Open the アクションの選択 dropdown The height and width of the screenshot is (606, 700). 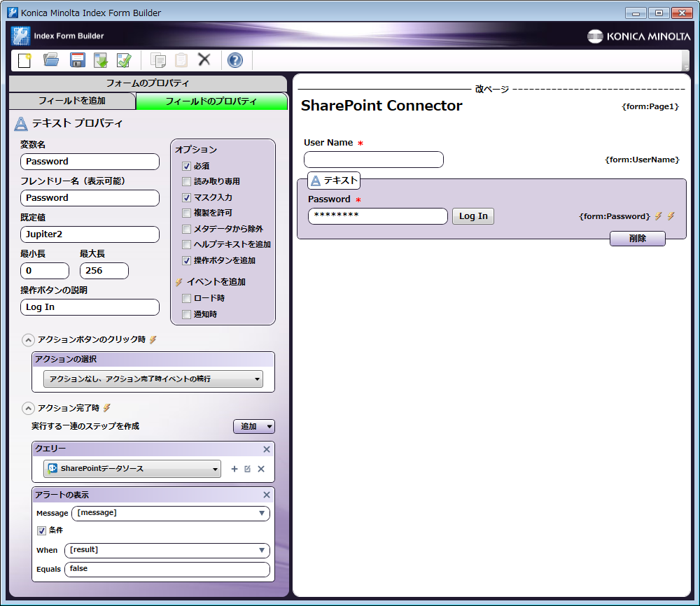(153, 379)
